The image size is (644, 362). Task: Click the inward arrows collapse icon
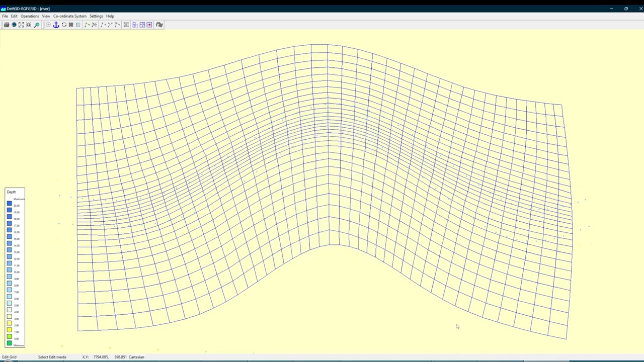[x=28, y=25]
